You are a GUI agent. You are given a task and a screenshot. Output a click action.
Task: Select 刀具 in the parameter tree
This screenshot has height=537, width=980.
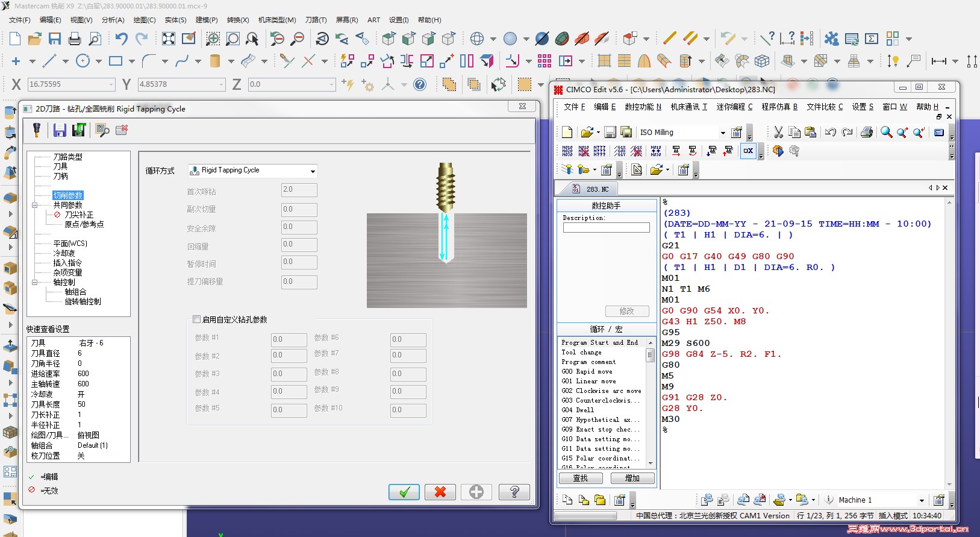point(60,166)
